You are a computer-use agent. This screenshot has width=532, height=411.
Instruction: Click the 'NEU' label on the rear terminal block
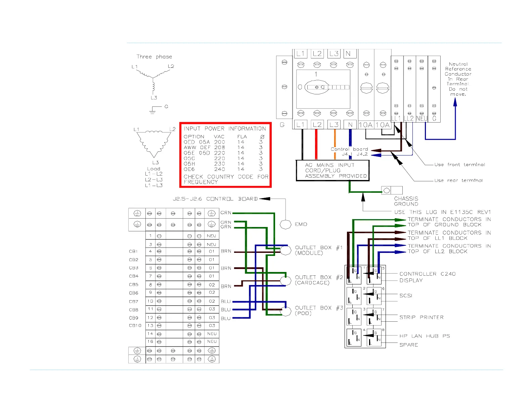(422, 118)
